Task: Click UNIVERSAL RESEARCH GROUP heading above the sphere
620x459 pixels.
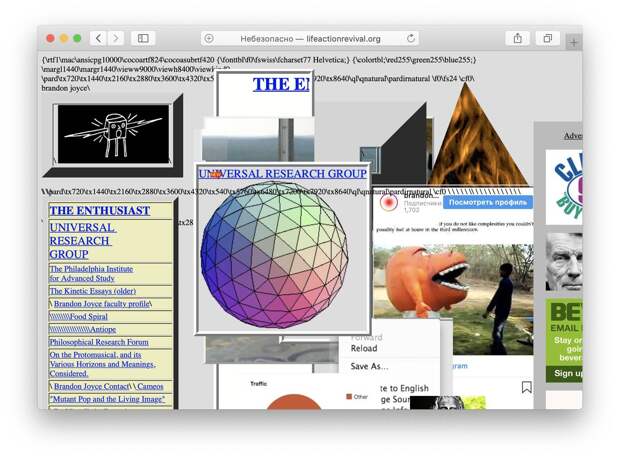Action: click(x=283, y=174)
